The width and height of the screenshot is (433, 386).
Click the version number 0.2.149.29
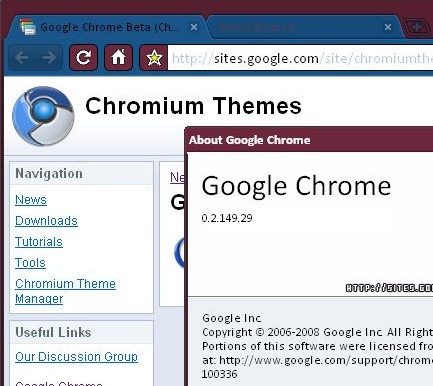(x=227, y=218)
